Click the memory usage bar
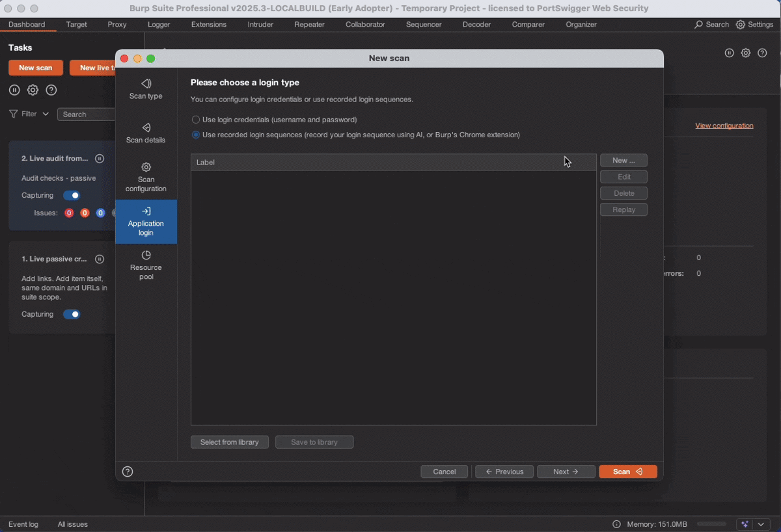This screenshot has width=781, height=532. 711,524
